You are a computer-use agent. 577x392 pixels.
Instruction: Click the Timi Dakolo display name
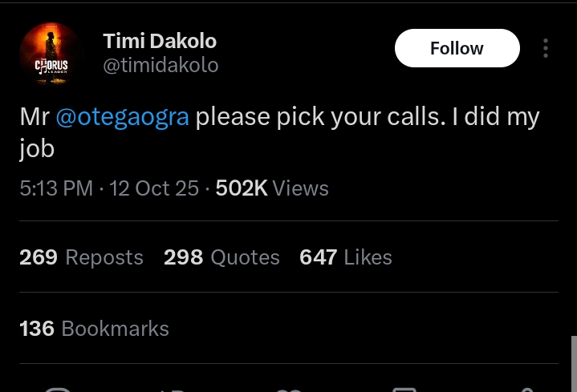click(x=160, y=41)
